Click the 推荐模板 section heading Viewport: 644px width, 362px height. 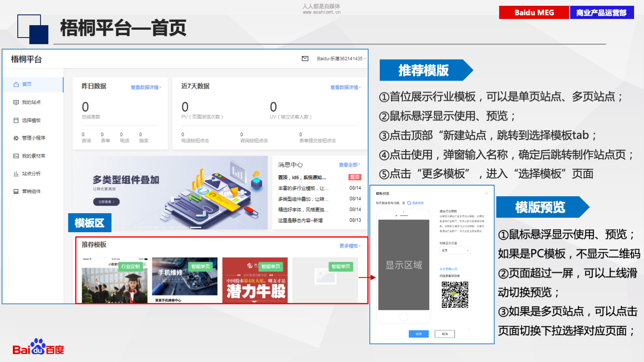(x=94, y=245)
